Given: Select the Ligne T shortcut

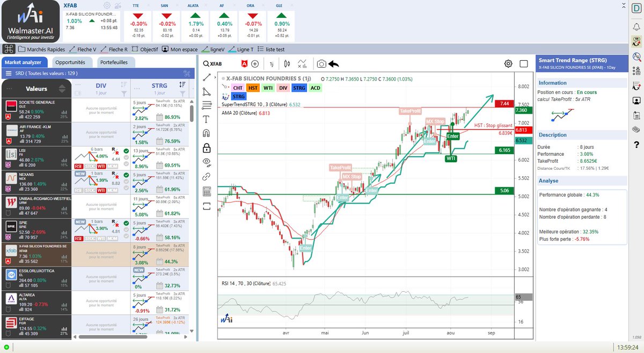Looking at the screenshot, I should tap(241, 49).
